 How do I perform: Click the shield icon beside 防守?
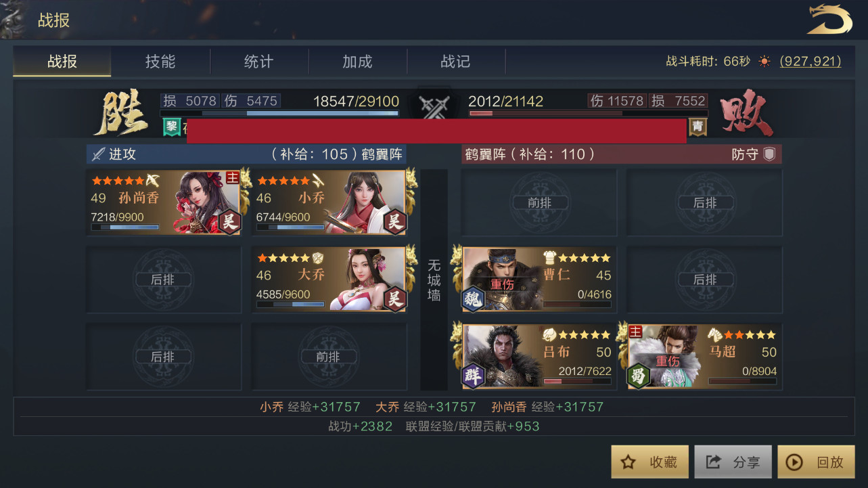point(769,154)
